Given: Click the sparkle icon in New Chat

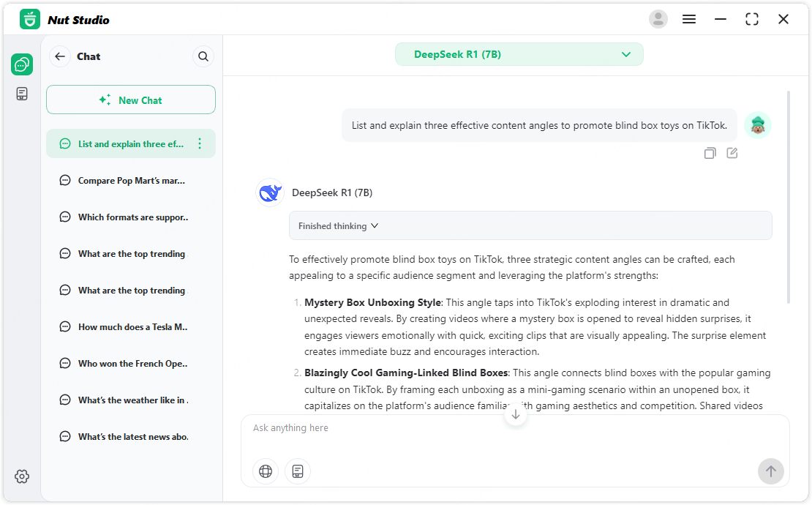Looking at the screenshot, I should click(105, 100).
